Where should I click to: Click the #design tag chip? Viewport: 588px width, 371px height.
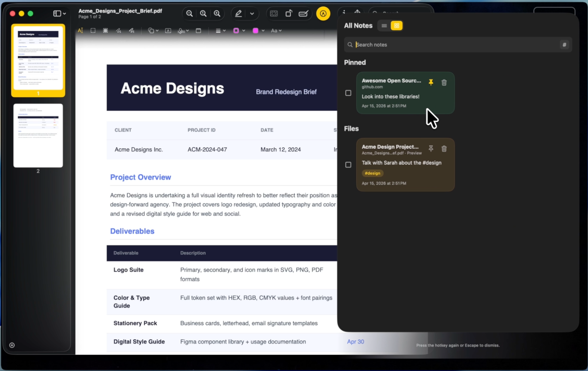coord(372,173)
